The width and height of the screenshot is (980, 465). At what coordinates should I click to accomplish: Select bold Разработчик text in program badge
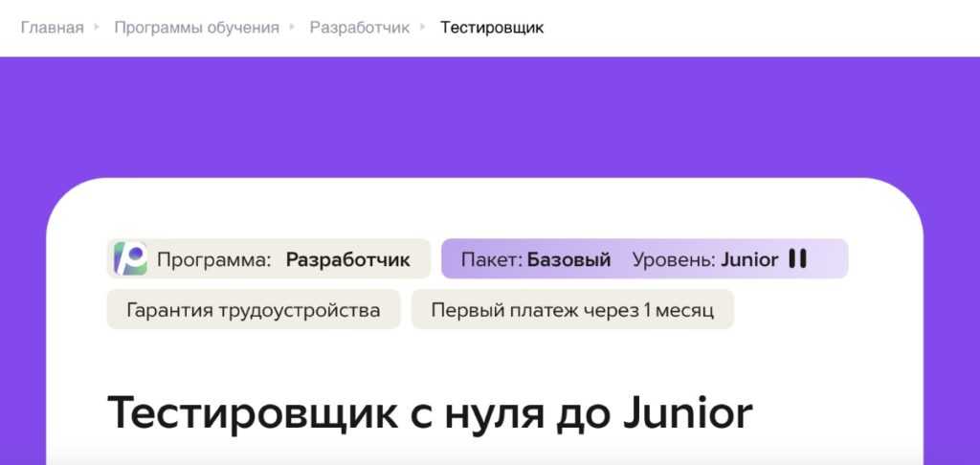[347, 259]
